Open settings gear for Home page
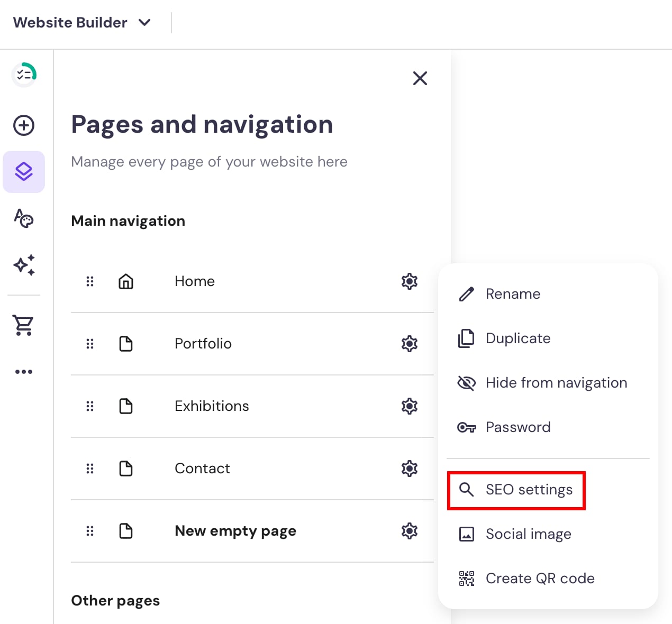 [409, 281]
